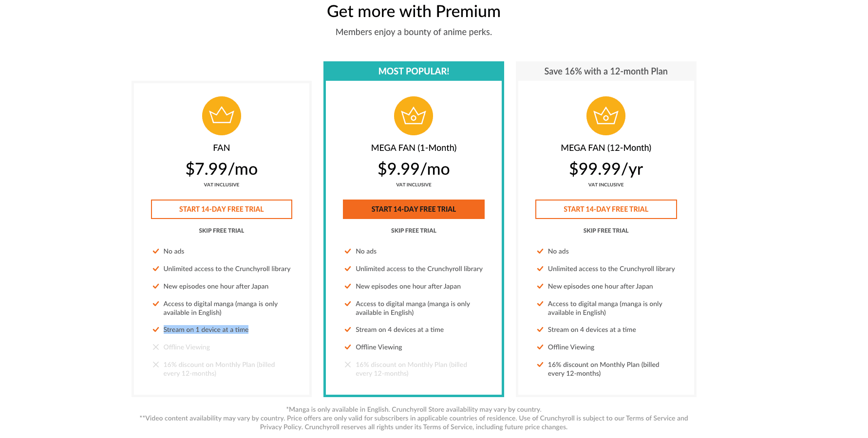Click the Save 16% with 12-month Plan banner
This screenshot has height=438, width=868.
tap(606, 71)
